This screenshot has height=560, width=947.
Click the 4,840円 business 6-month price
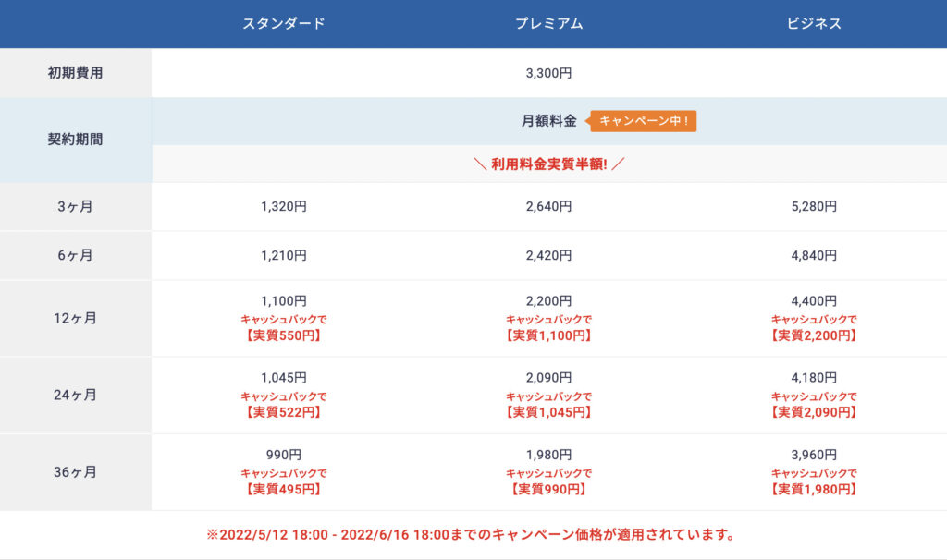(x=814, y=255)
